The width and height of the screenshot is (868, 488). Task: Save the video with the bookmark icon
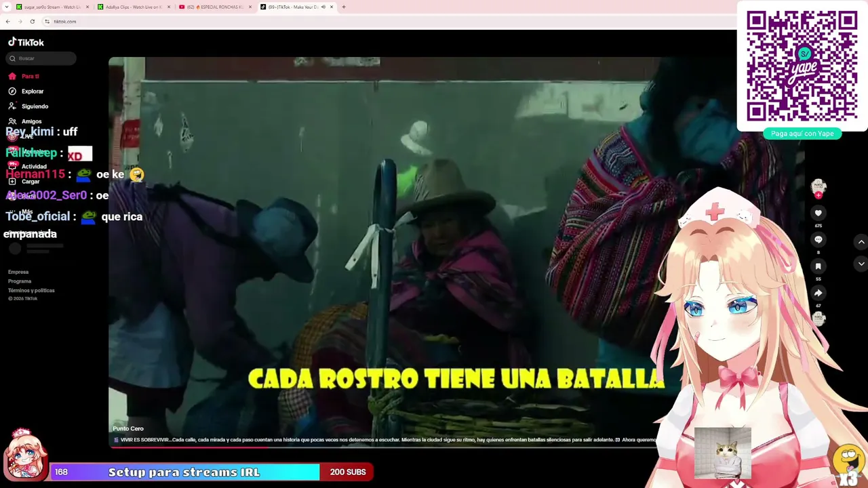point(818,266)
